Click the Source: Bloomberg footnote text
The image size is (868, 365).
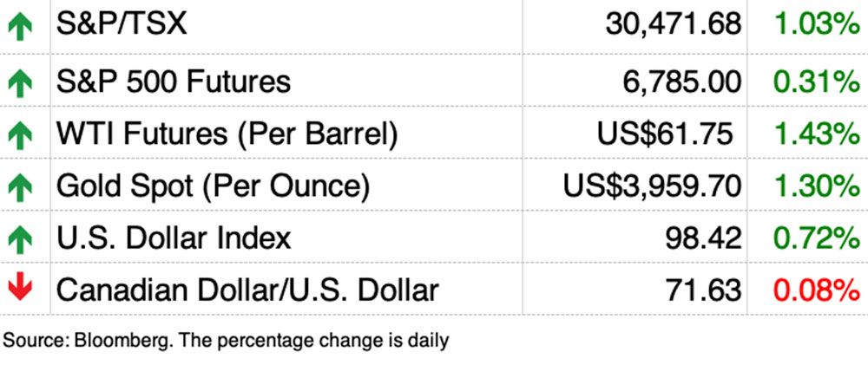[226, 340]
